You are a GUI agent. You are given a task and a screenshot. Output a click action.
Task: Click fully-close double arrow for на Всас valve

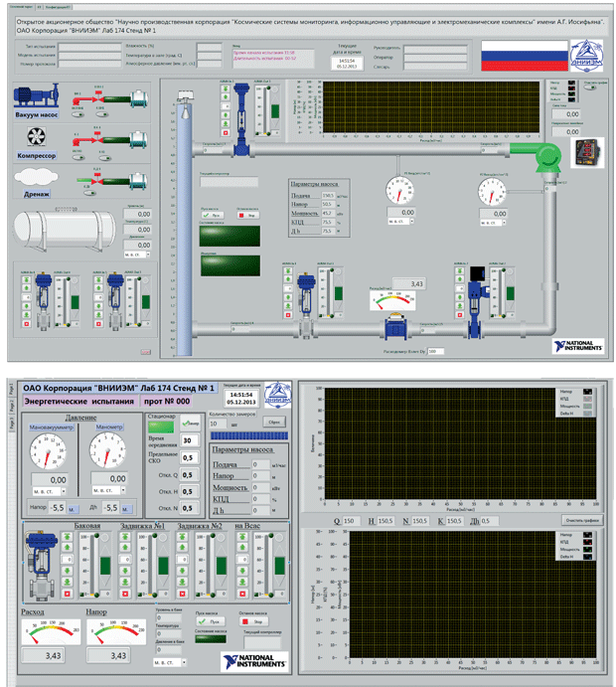coord(242,582)
